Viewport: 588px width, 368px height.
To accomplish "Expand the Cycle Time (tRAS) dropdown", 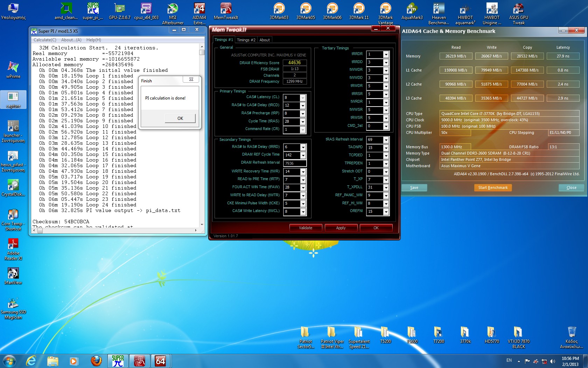I will (x=303, y=122).
